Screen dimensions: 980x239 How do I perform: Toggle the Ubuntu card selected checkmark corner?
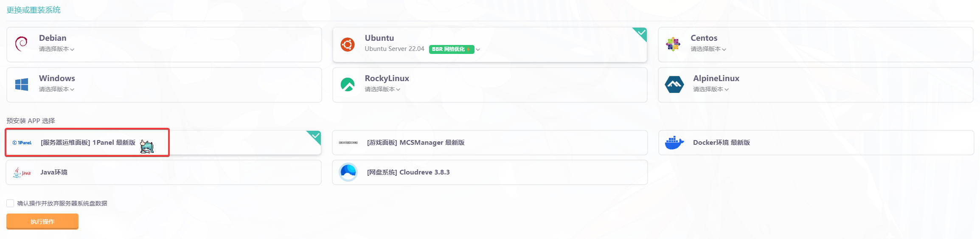[x=640, y=34]
